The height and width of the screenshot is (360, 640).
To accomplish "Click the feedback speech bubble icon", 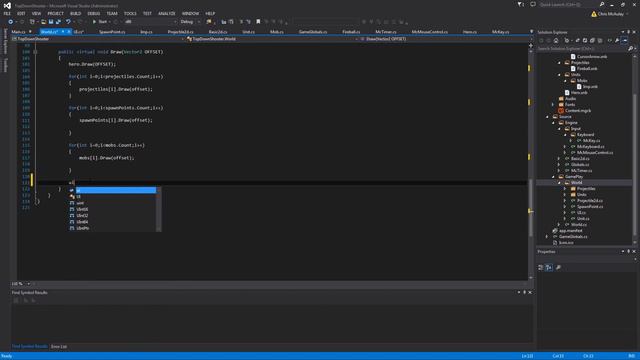I will pos(533,4).
